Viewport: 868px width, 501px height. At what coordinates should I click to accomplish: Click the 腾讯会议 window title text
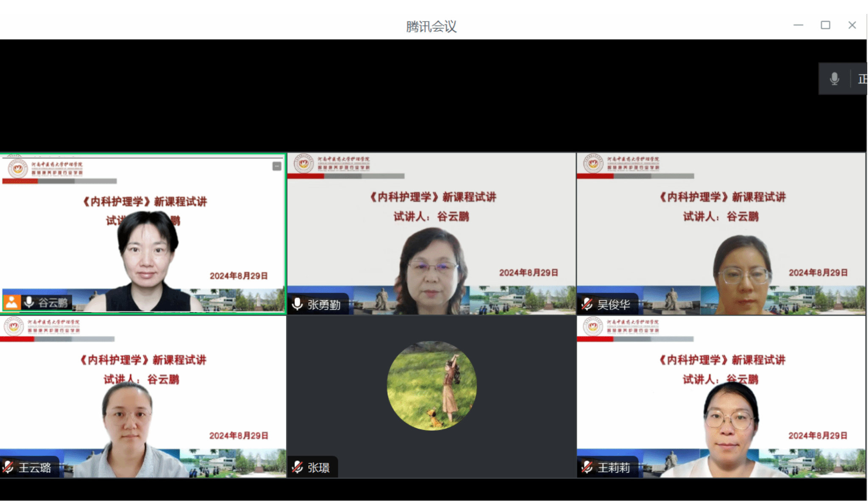pos(431,27)
